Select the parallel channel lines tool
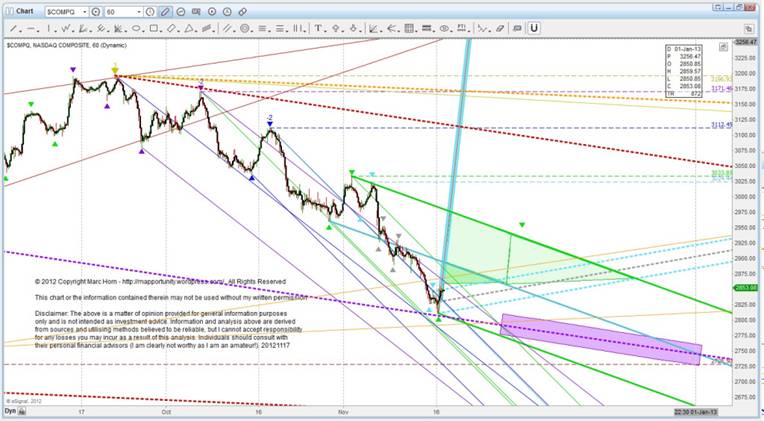 pos(227,28)
